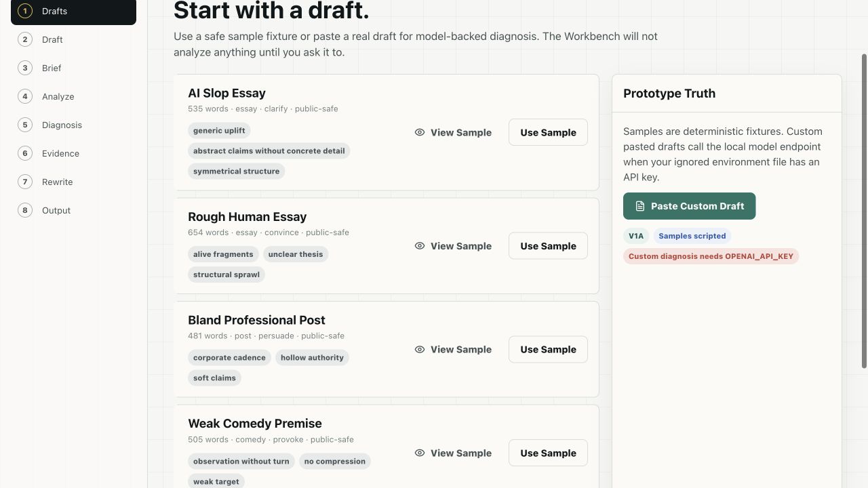Click the 'generic uplift' tag chip

click(219, 131)
